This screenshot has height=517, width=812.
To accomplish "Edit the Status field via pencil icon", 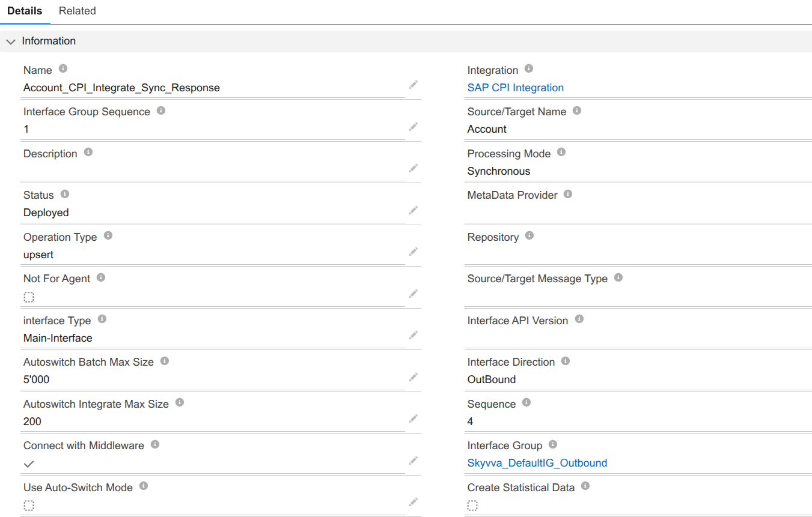I will (414, 210).
